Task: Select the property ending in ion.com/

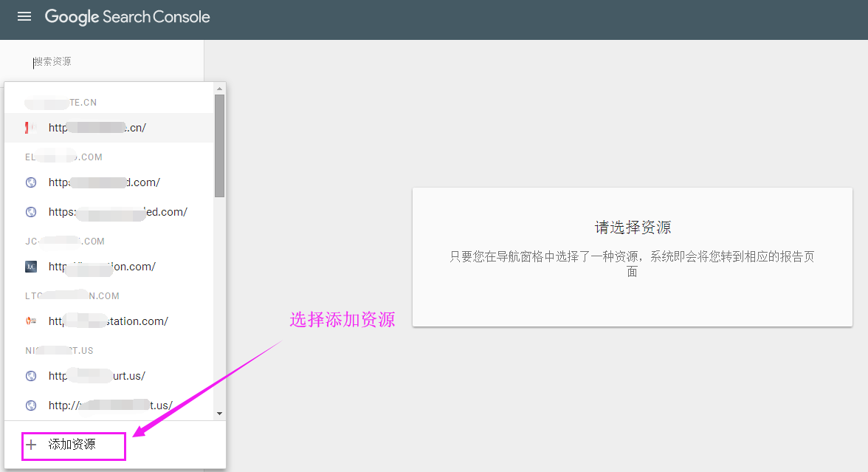Action: (108, 267)
